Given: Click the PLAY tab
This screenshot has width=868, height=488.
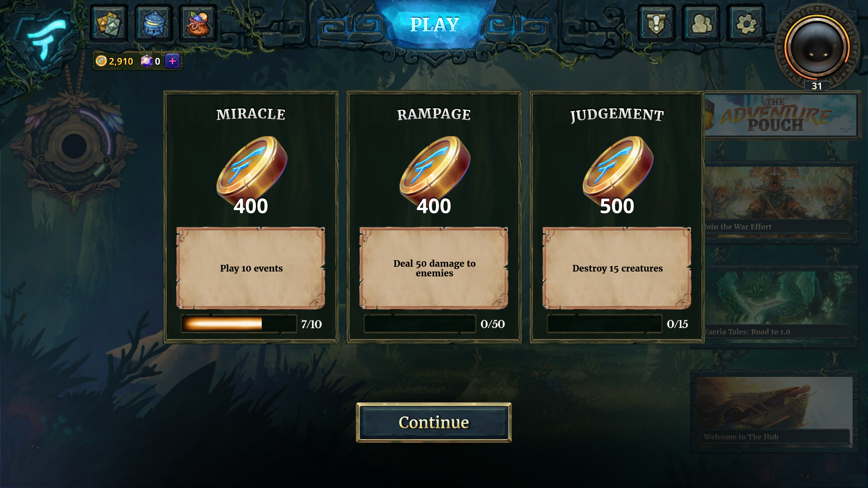Looking at the screenshot, I should point(434,24).
